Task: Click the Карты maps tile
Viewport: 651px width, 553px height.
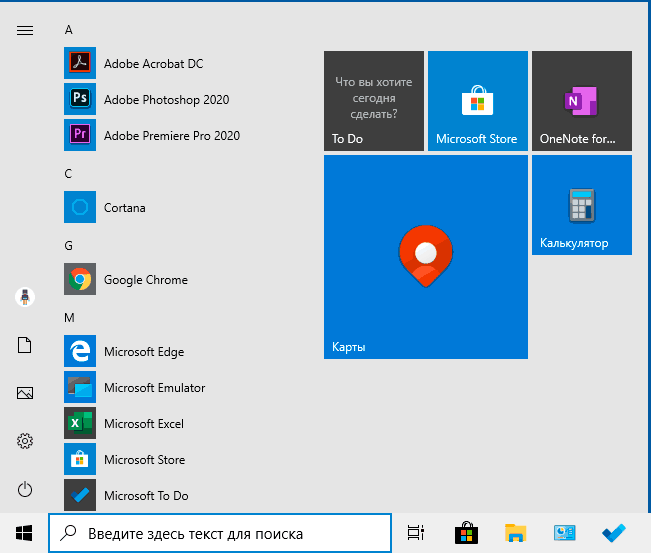Action: 426,257
